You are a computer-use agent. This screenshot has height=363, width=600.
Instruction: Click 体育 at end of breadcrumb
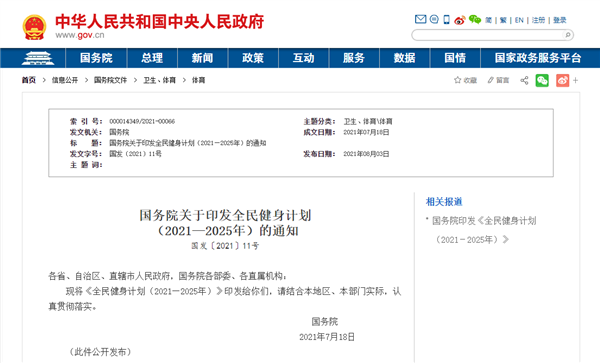(198, 80)
